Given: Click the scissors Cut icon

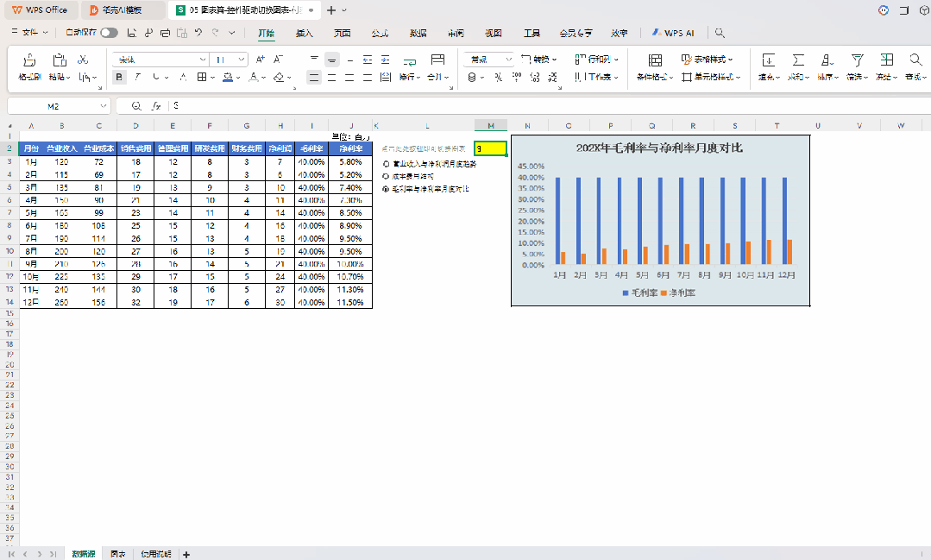Looking at the screenshot, I should coord(83,60).
